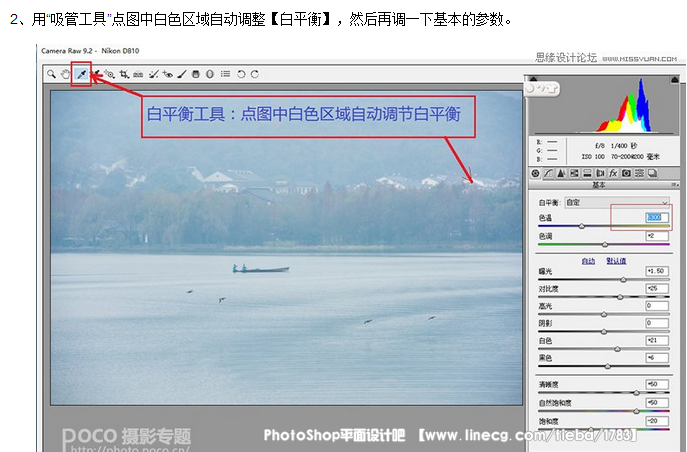Click the boat in the preview image
Image resolution: width=687 pixels, height=452 pixels.
pos(261,269)
